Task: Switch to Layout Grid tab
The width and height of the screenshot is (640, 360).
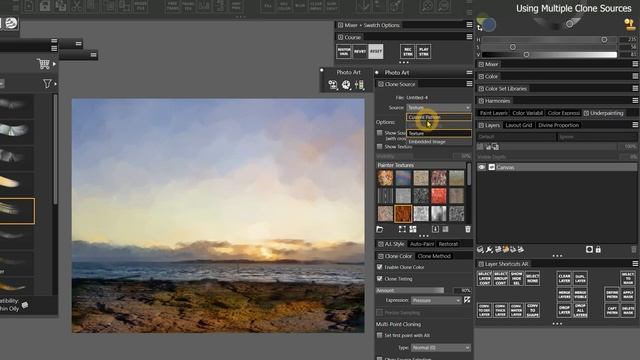Action: [x=519, y=125]
